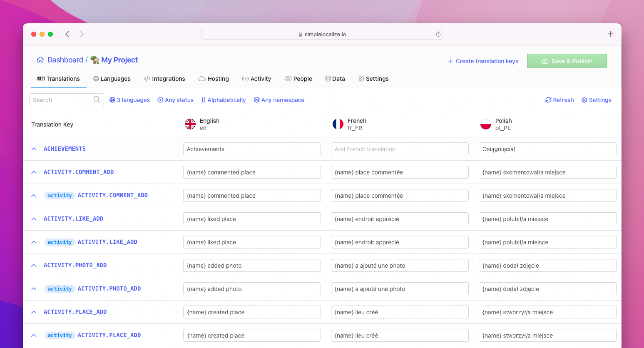This screenshot has width=644, height=348.
Task: Open the project Settings tab
Action: 373,79
